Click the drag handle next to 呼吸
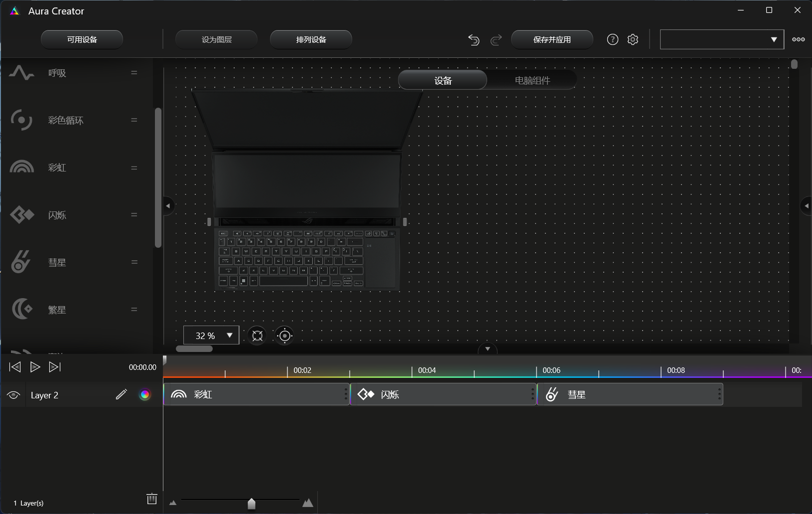The image size is (812, 514). tap(134, 73)
